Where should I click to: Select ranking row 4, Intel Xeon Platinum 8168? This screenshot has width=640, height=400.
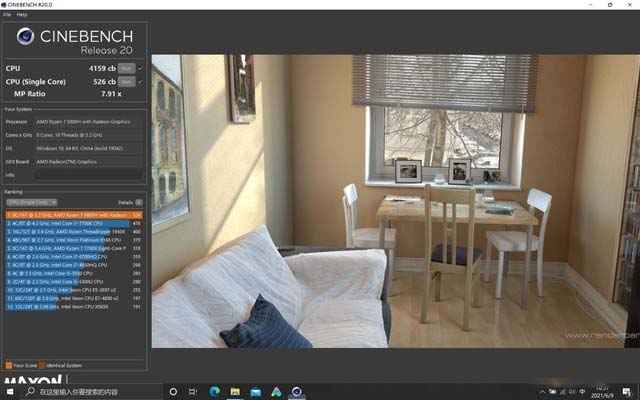74,240
